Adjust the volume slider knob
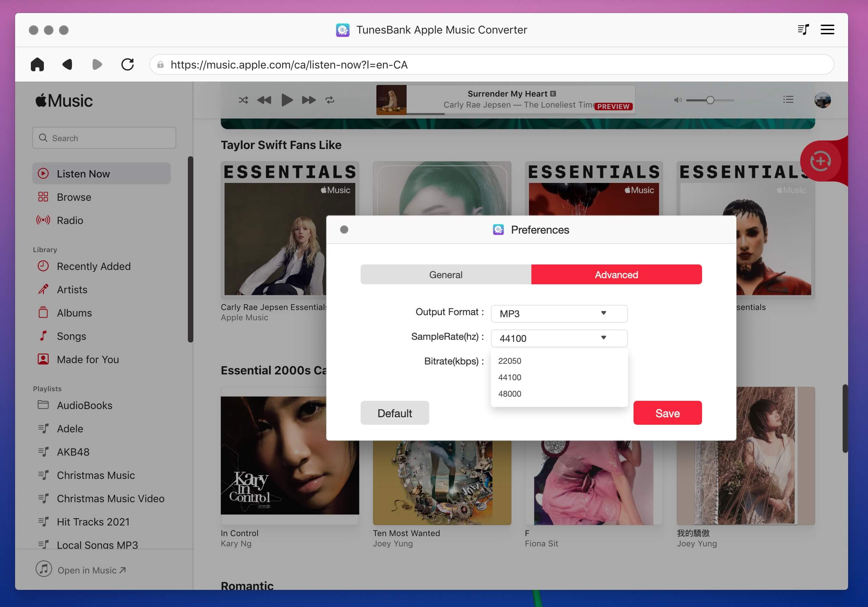 pos(710,100)
